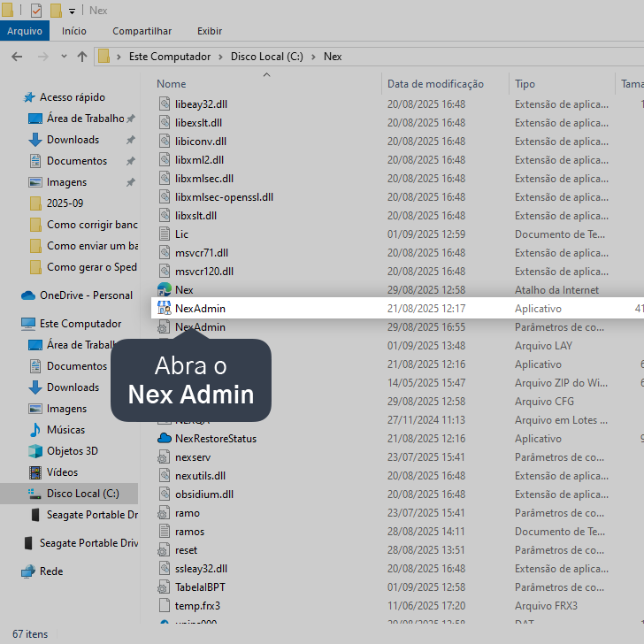Click the OneDrive - Personal cloud icon

(x=28, y=295)
